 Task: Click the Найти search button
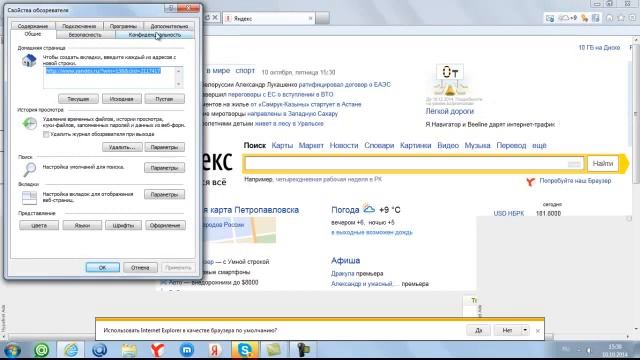point(603,164)
